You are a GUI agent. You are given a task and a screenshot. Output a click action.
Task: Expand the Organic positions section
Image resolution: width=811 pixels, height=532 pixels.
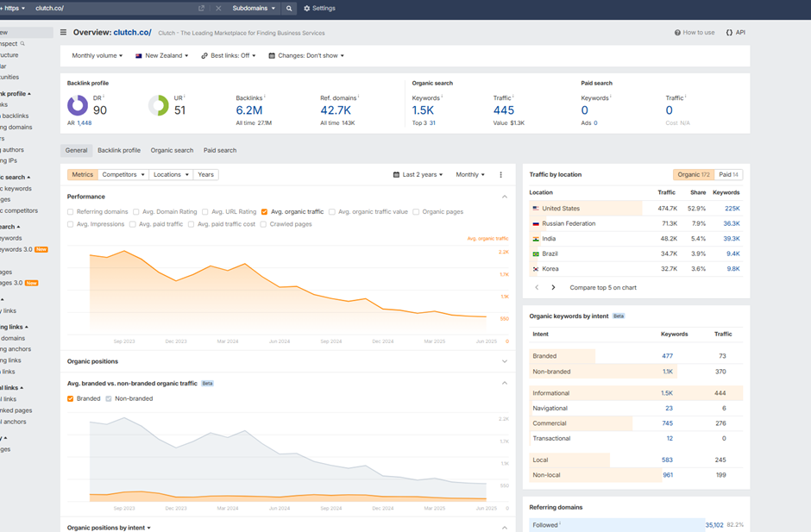click(505, 361)
